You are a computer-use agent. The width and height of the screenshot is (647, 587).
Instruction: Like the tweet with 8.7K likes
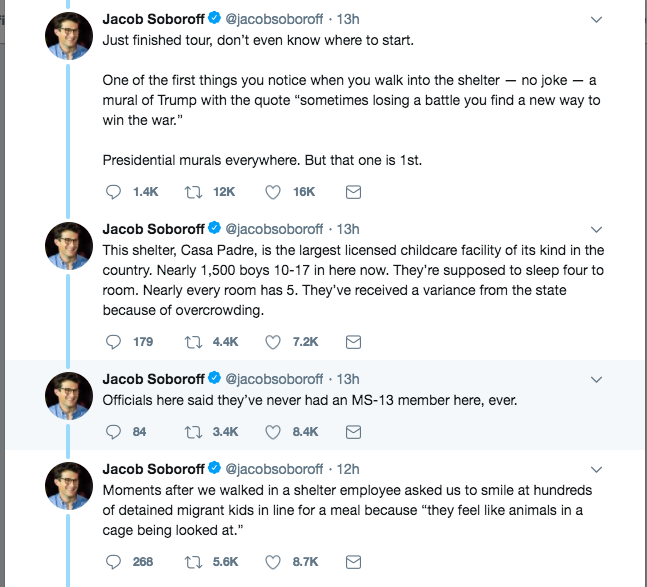click(273, 561)
